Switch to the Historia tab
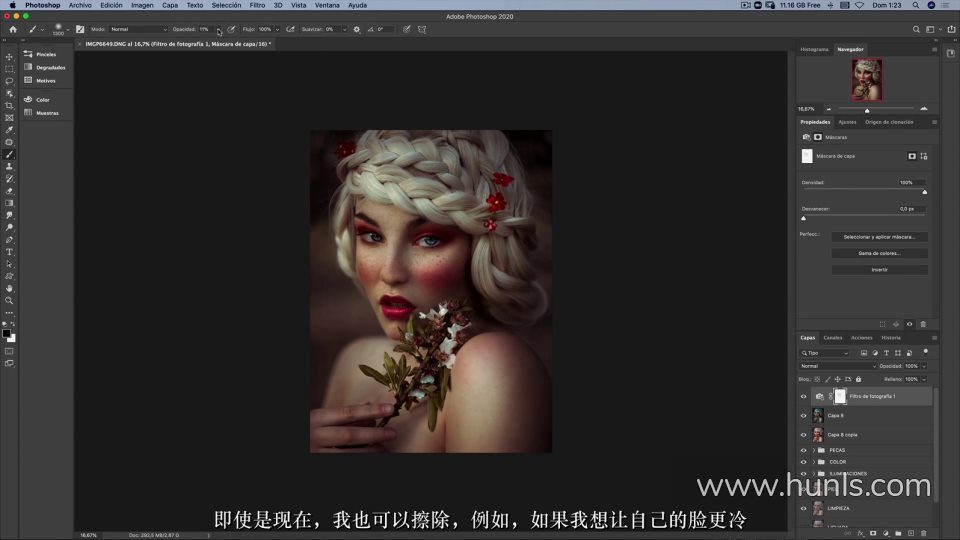This screenshot has height=540, width=960. pos(891,338)
